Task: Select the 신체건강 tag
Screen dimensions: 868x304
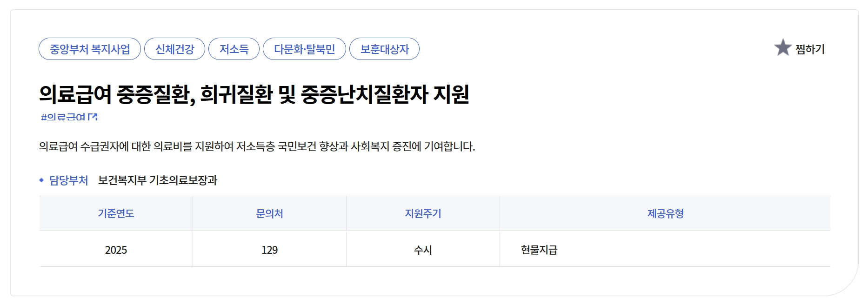Action: pyautogui.click(x=175, y=48)
